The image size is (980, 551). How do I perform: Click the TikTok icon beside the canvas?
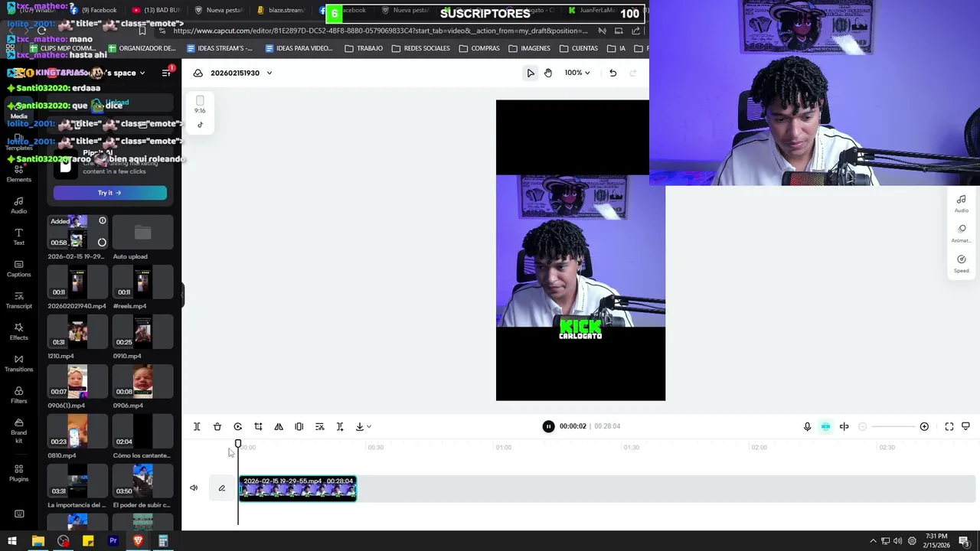tap(200, 125)
